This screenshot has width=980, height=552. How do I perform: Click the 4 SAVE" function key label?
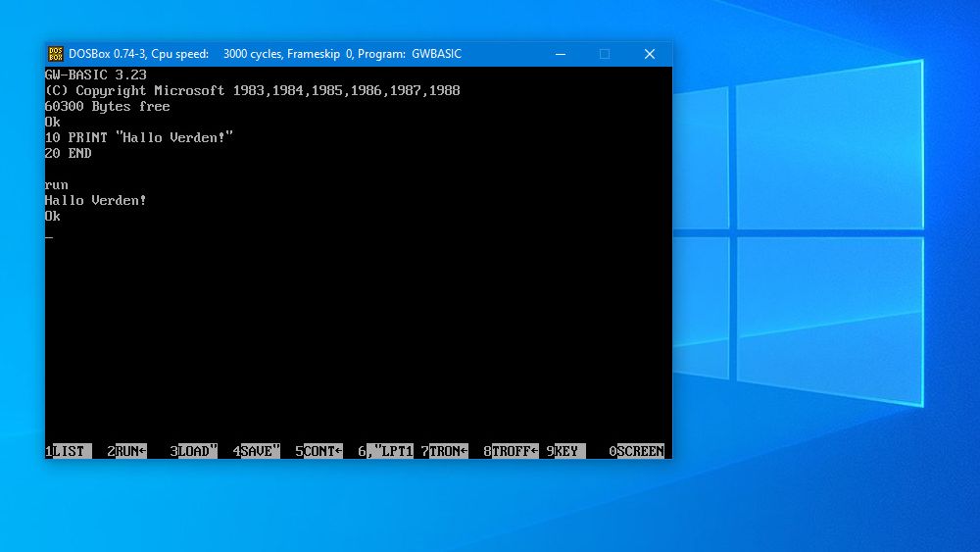pos(256,451)
